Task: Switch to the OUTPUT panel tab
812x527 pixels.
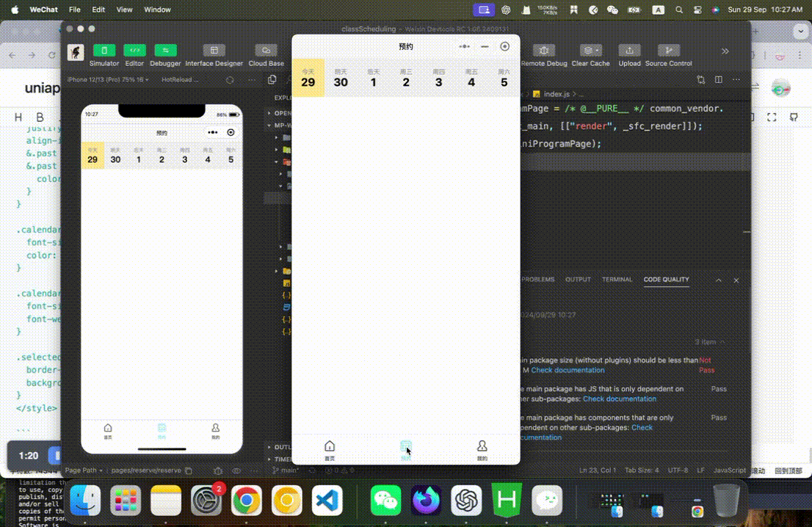Action: point(578,280)
